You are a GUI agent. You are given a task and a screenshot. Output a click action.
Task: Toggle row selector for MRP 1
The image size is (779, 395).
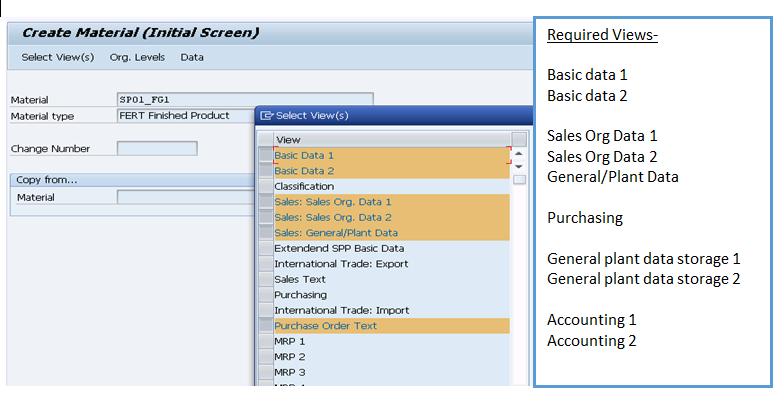pos(266,341)
